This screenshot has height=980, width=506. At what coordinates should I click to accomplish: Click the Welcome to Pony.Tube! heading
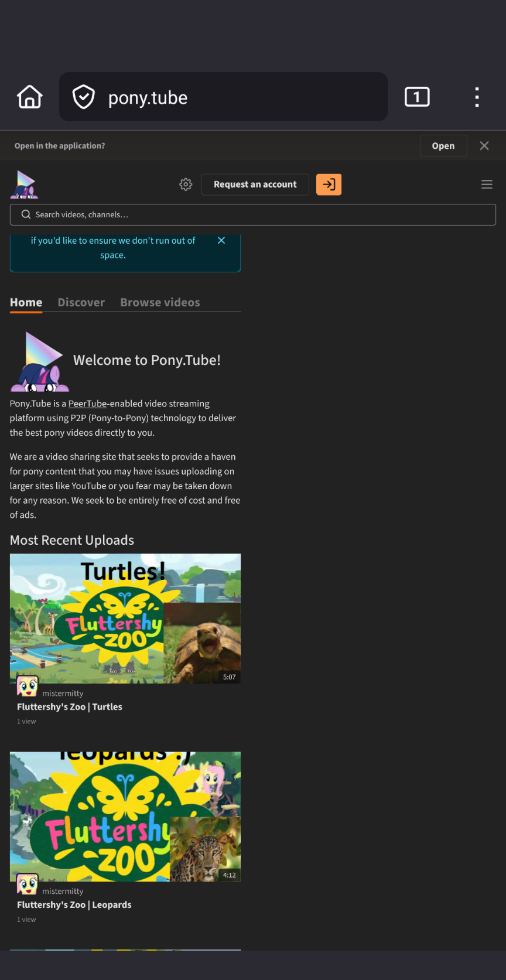pyautogui.click(x=147, y=360)
